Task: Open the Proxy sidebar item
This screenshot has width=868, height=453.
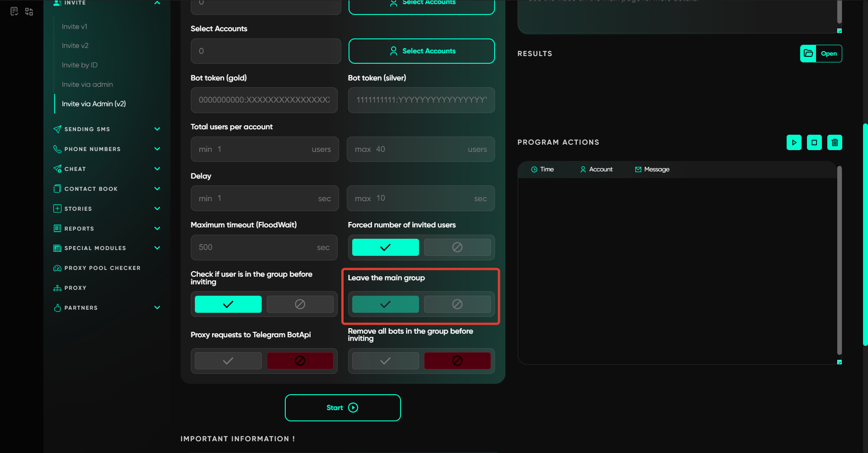Action: [x=75, y=288]
